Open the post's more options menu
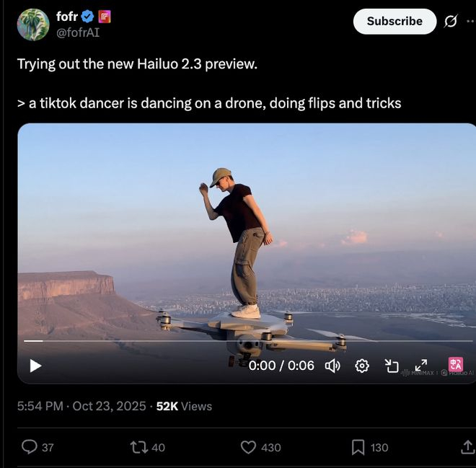This screenshot has height=468, width=476. click(470, 22)
